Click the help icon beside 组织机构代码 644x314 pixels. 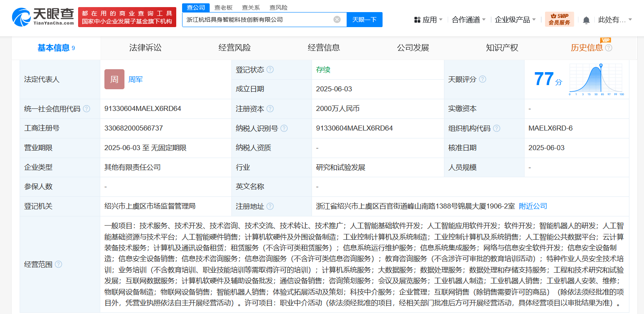click(497, 128)
